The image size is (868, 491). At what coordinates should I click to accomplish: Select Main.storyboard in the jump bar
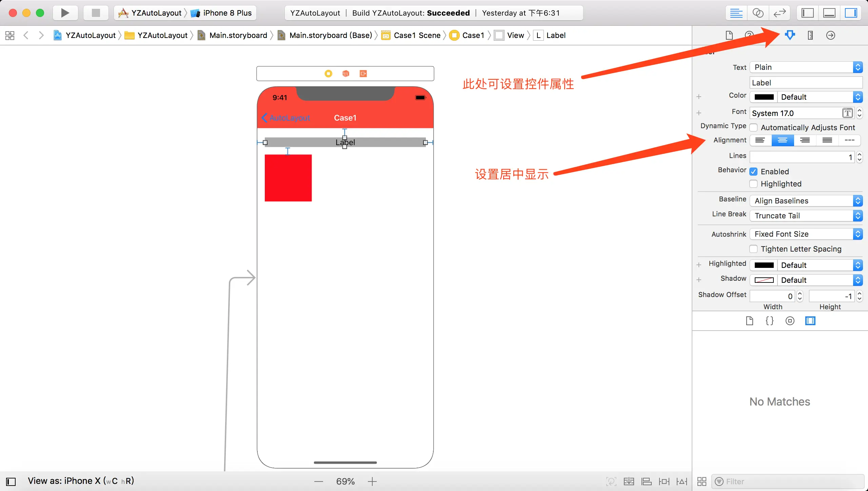pyautogui.click(x=238, y=35)
